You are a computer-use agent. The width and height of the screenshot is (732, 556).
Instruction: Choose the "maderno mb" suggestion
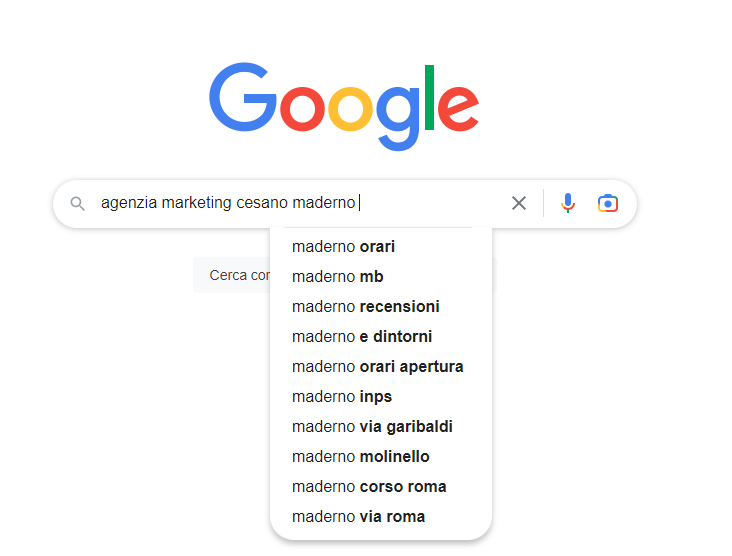tap(338, 276)
